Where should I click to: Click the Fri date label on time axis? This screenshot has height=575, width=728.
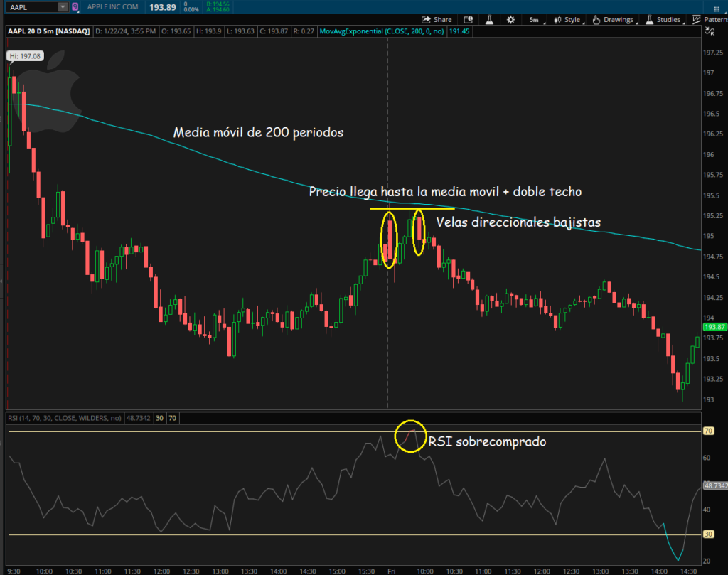[x=392, y=571]
